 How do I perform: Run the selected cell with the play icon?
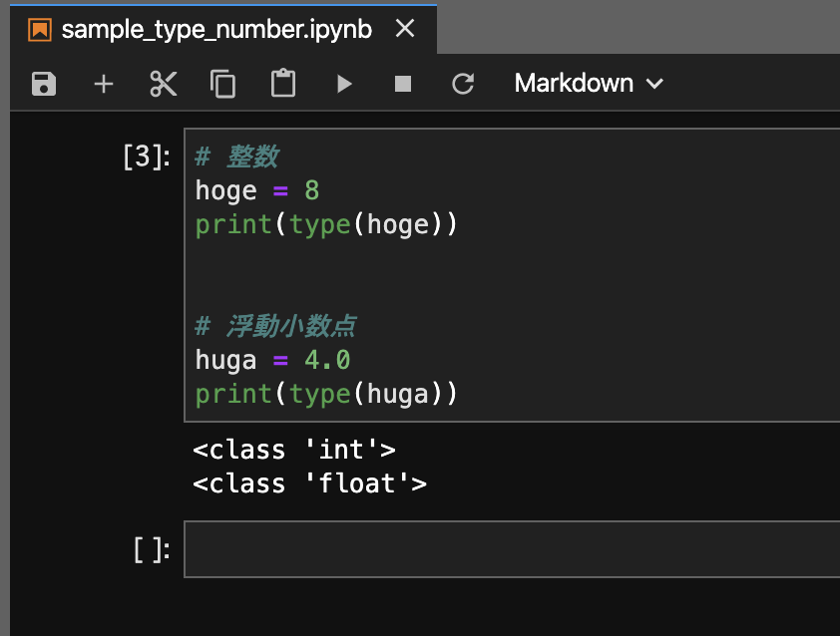click(x=344, y=84)
